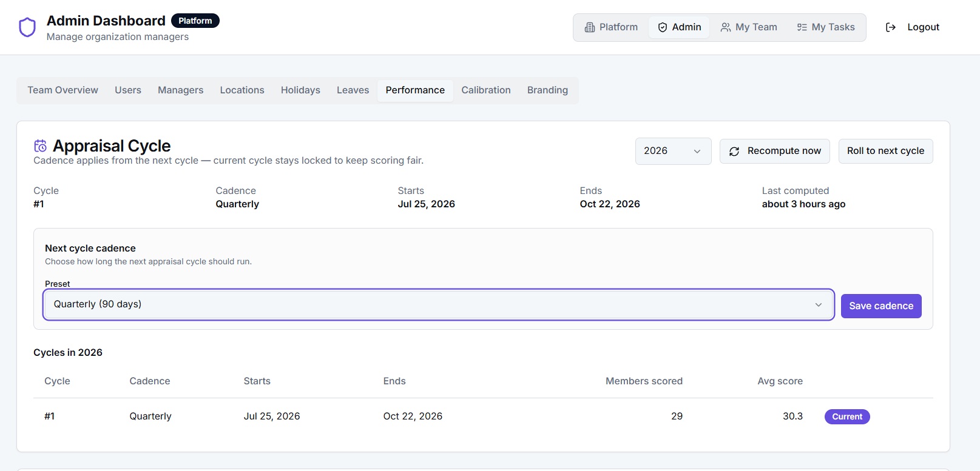Select the Performance tab
Viewport: 980px width, 471px height.
click(415, 90)
